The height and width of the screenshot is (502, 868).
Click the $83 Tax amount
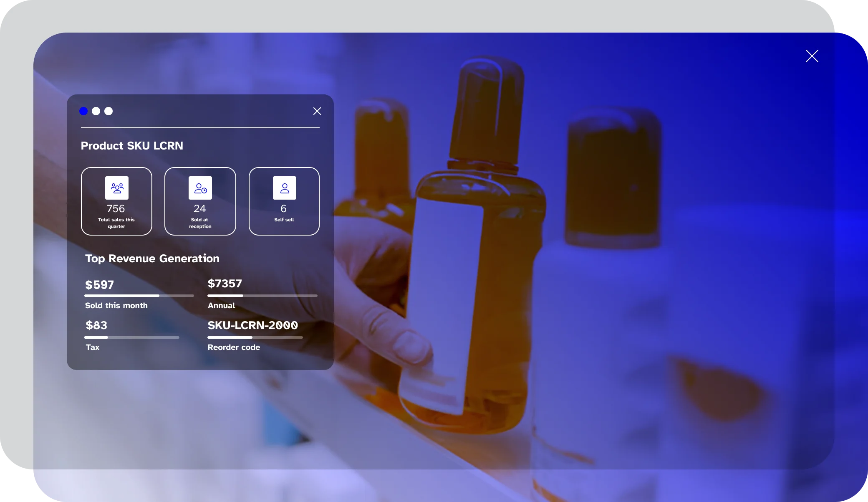pos(96,325)
